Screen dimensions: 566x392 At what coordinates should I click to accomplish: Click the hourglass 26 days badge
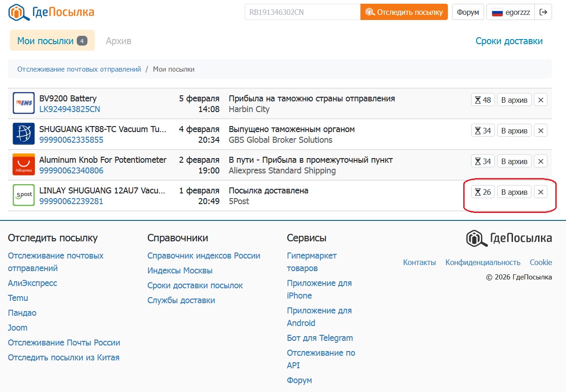(483, 192)
